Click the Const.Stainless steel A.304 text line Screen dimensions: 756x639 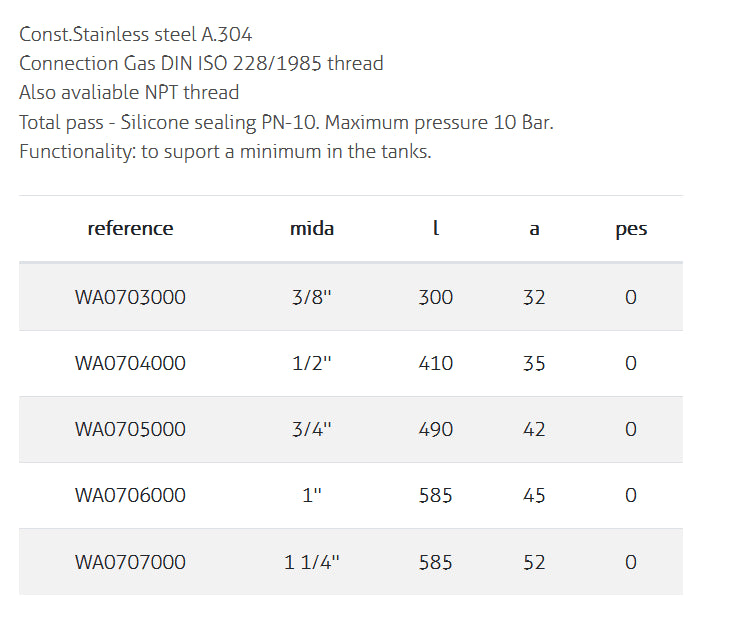point(135,34)
